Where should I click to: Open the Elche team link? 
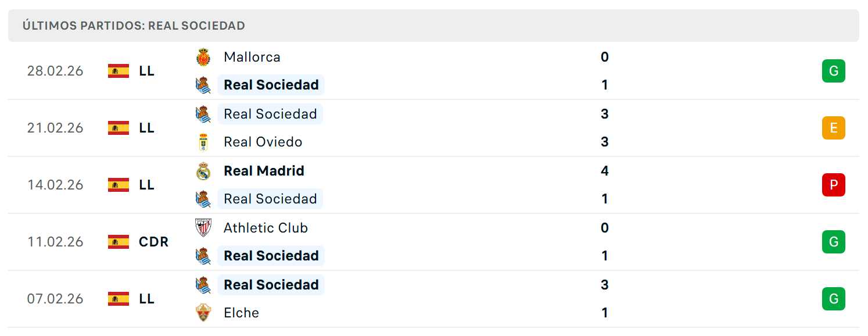tap(242, 313)
